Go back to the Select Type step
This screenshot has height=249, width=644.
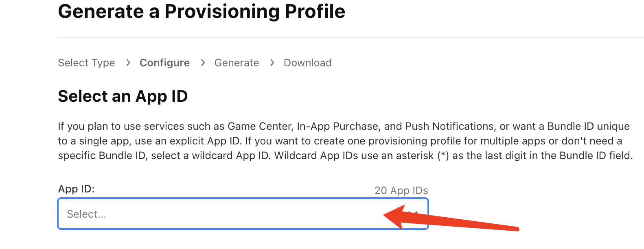(86, 63)
